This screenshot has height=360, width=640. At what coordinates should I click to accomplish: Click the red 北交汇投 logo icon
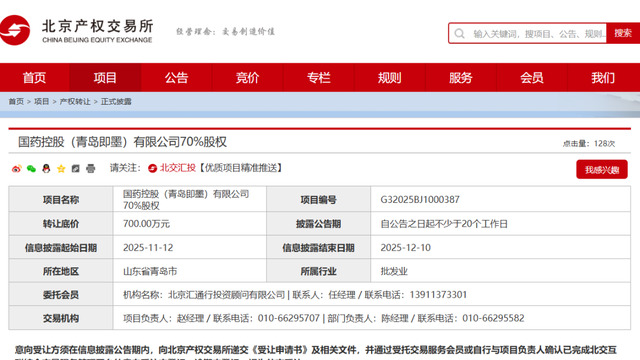[x=153, y=168]
